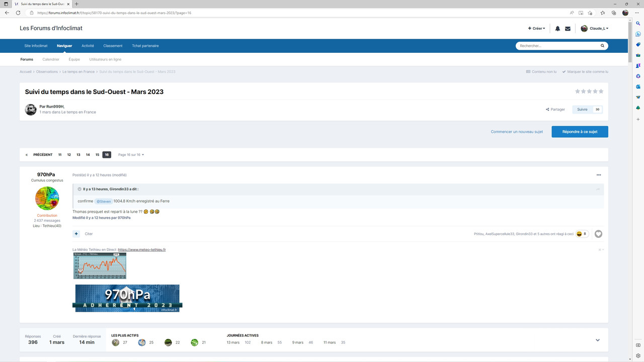Open the Créer dropdown

[x=536, y=29]
